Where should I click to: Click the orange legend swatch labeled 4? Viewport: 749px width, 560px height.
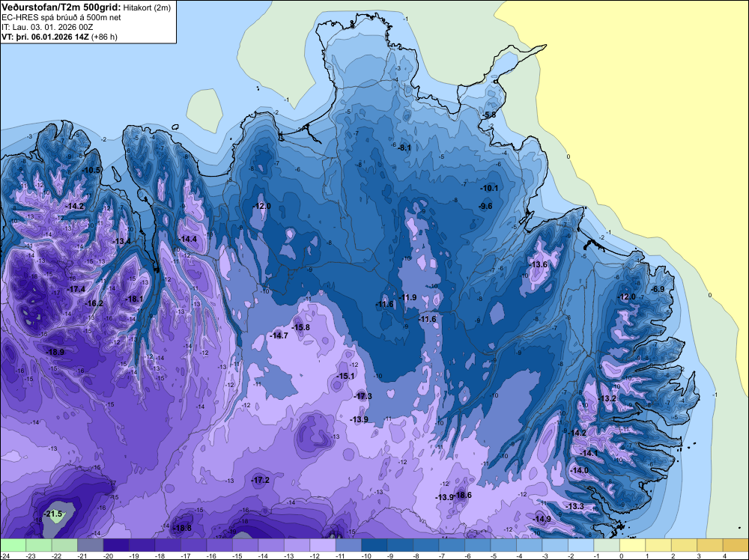736,545
